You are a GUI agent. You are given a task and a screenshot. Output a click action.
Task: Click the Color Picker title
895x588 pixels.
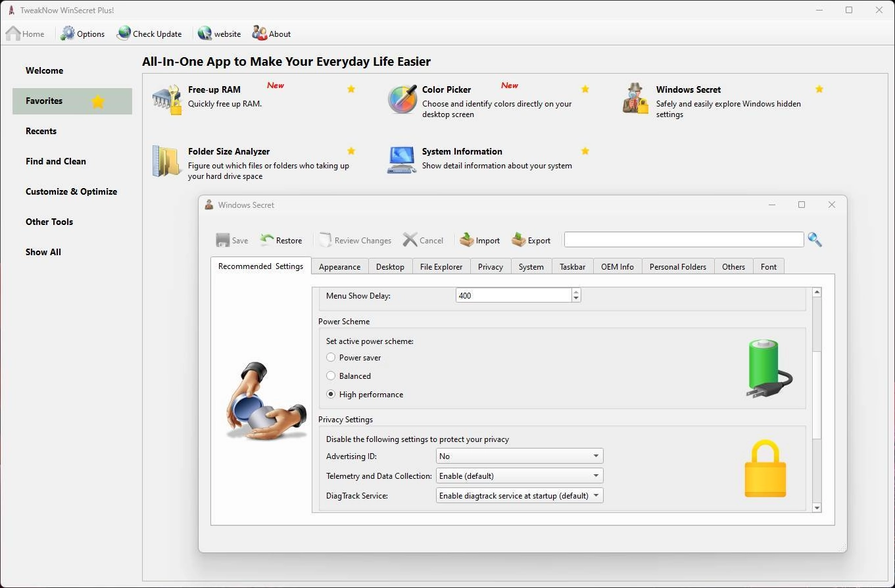click(447, 89)
